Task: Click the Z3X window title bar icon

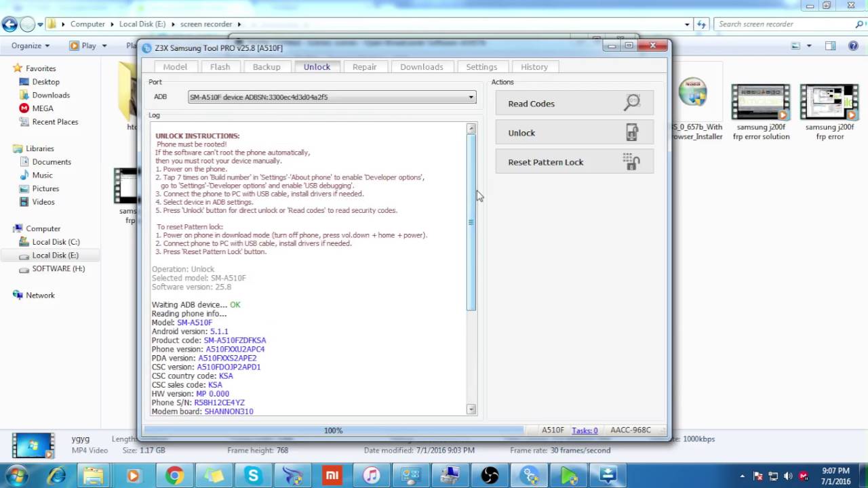Action: tap(148, 48)
